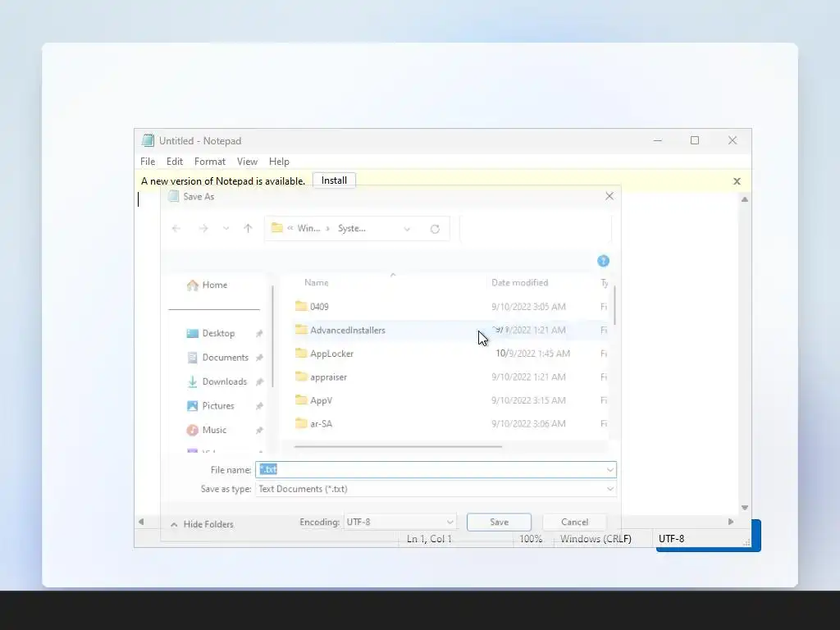The height and width of the screenshot is (630, 840).
Task: Click the search box in Save As
Action: point(535,229)
